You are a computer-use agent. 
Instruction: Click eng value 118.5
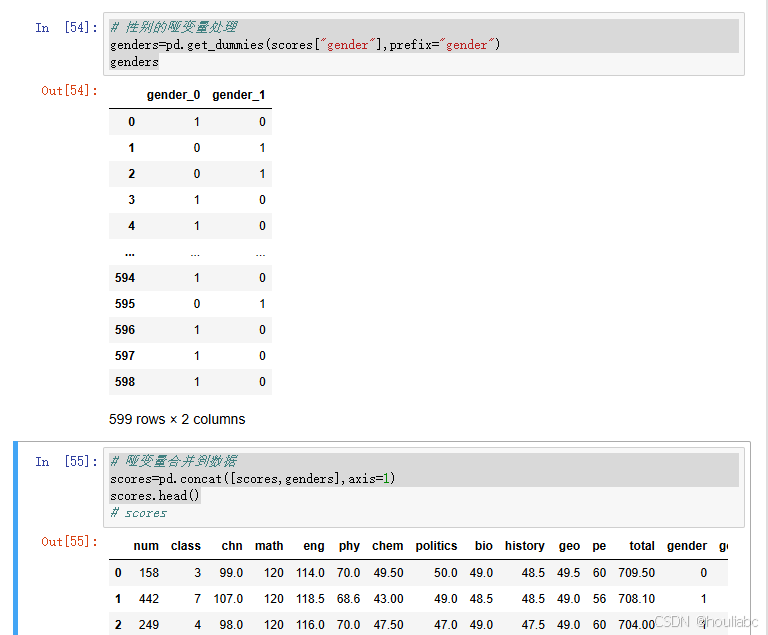[x=310, y=598]
